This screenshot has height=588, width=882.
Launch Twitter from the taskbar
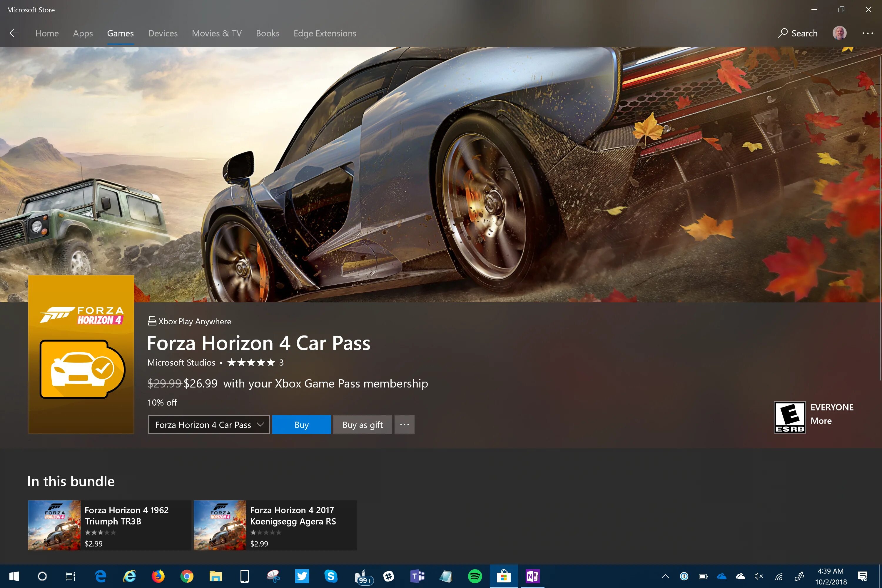click(302, 576)
